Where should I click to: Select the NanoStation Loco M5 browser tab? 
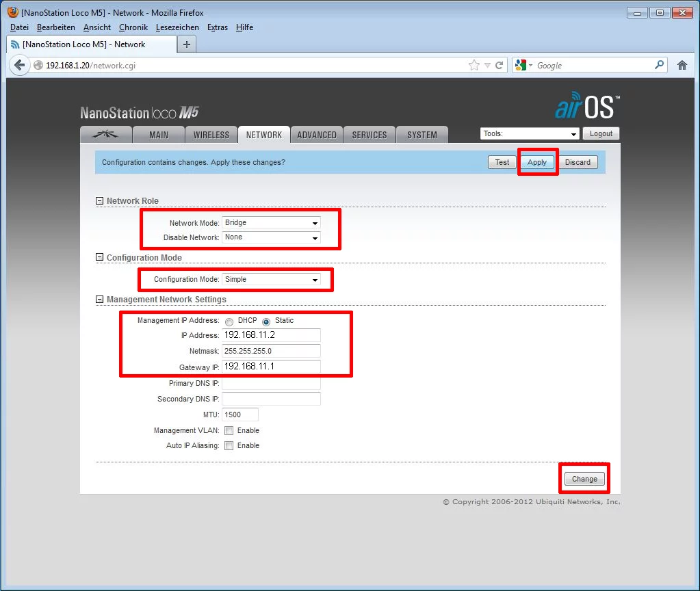pyautogui.click(x=92, y=44)
